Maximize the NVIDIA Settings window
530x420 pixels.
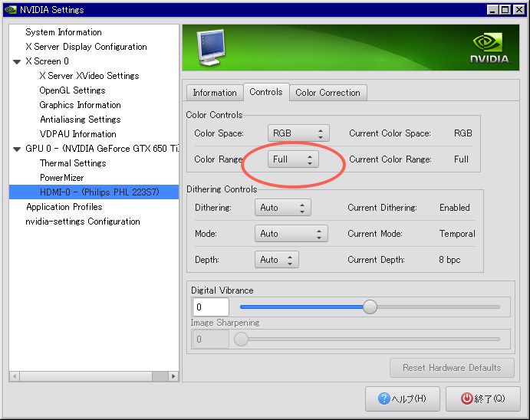[505, 10]
